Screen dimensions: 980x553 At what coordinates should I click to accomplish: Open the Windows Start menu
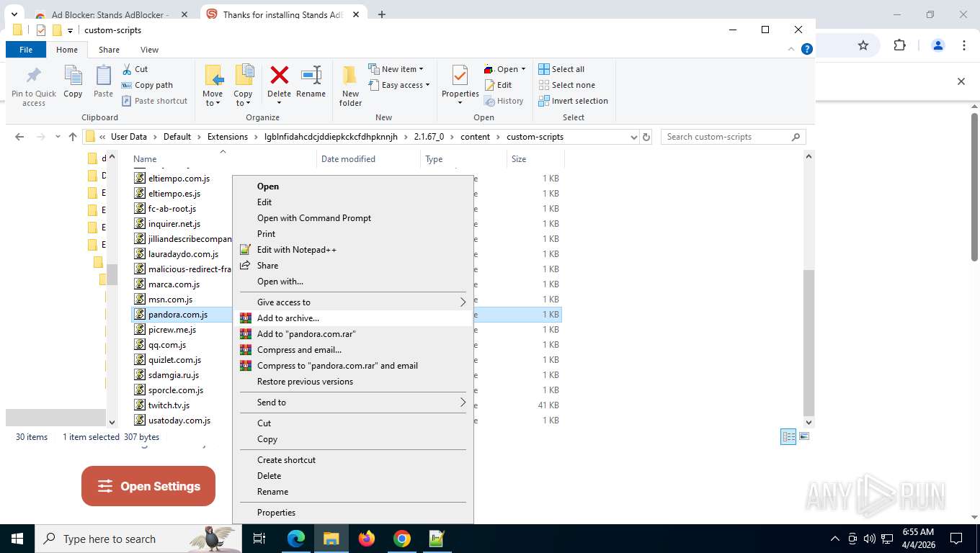[17, 539]
